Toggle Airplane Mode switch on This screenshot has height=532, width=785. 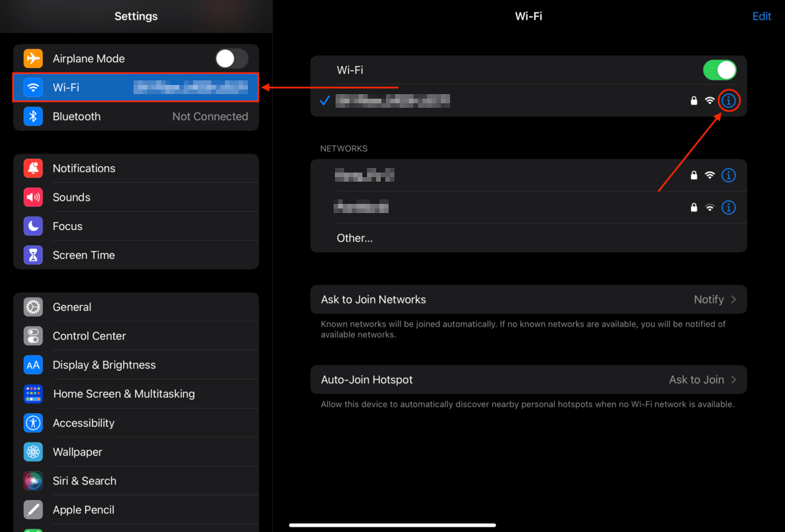pyautogui.click(x=232, y=58)
